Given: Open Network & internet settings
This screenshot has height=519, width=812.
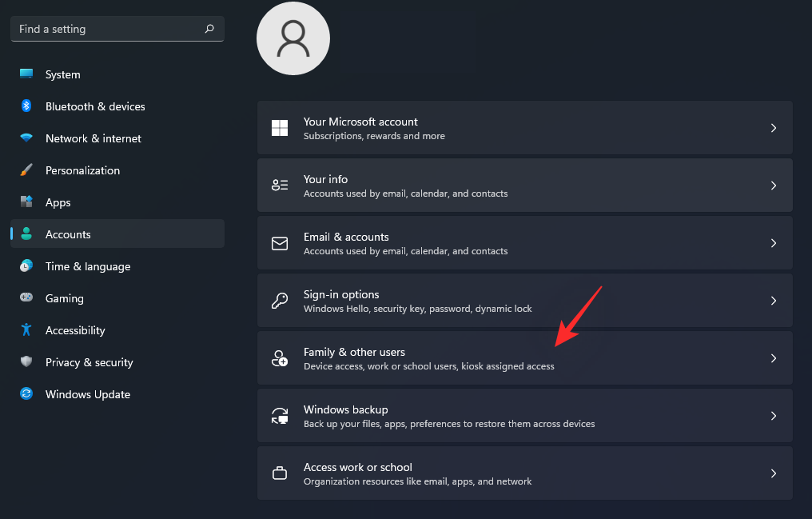Looking at the screenshot, I should (117, 138).
